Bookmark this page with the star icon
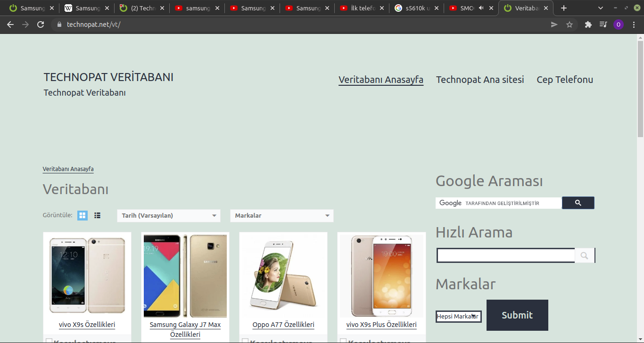644x343 pixels. (x=570, y=24)
